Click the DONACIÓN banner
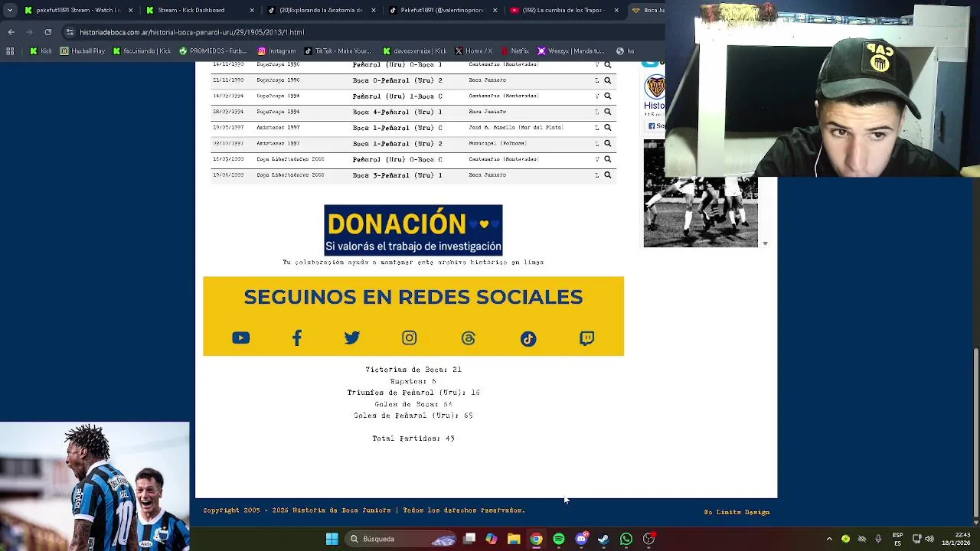 tap(413, 230)
